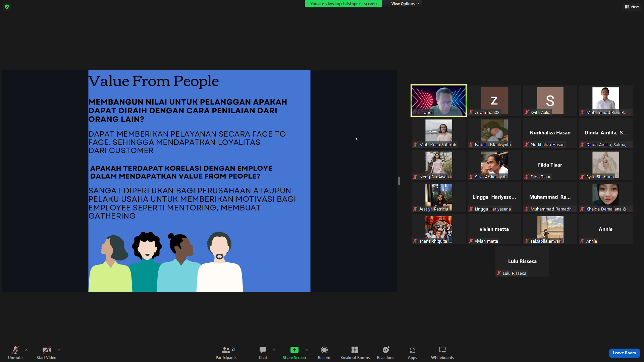This screenshot has width=644, height=362.
Task: Select Filda Tiaar's tile
Action: [x=550, y=165]
